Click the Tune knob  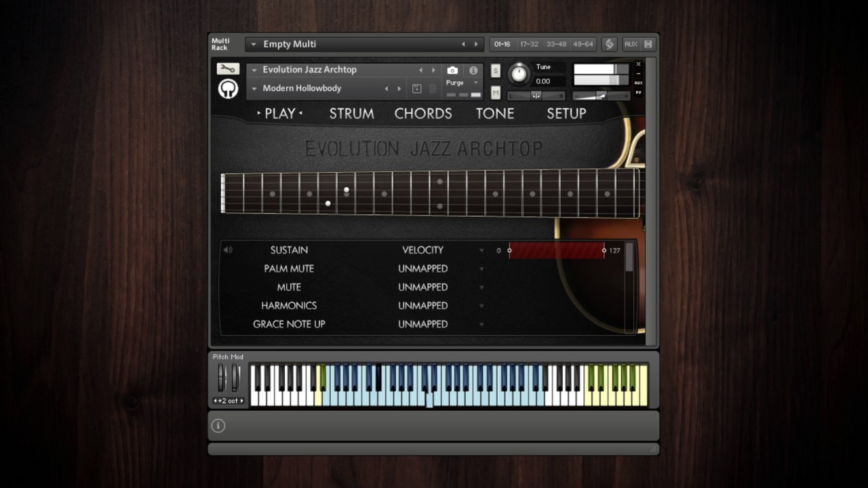click(519, 73)
